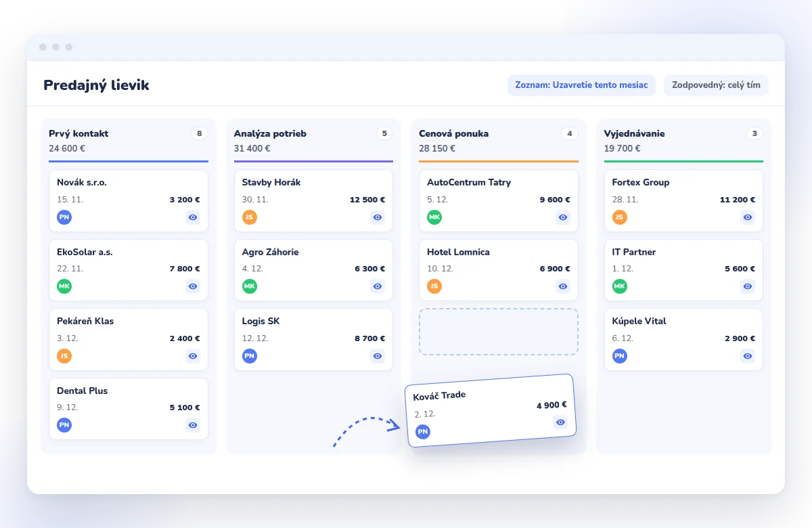This screenshot has width=812, height=528.
Task: Toggle the eye icon on Agro Záhorie card
Action: click(378, 286)
